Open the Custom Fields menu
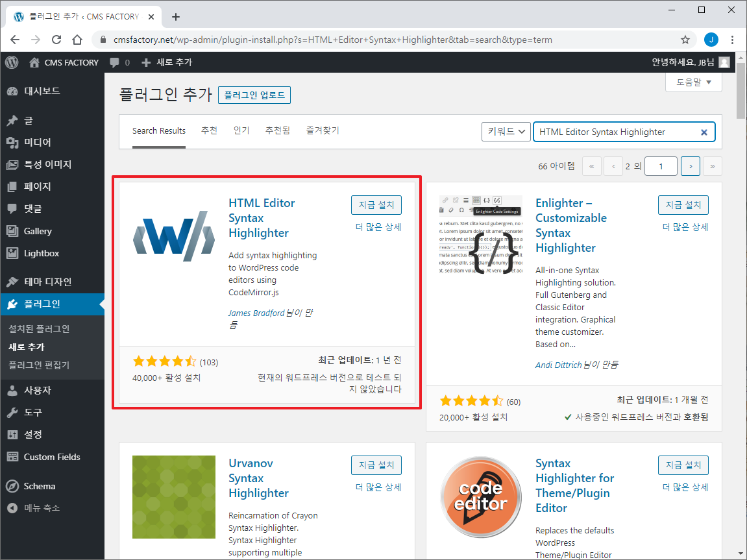The height and width of the screenshot is (560, 747). tap(53, 457)
